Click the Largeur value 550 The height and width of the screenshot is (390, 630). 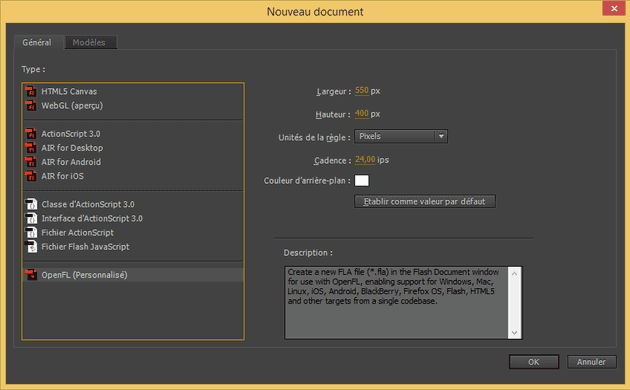coord(362,91)
